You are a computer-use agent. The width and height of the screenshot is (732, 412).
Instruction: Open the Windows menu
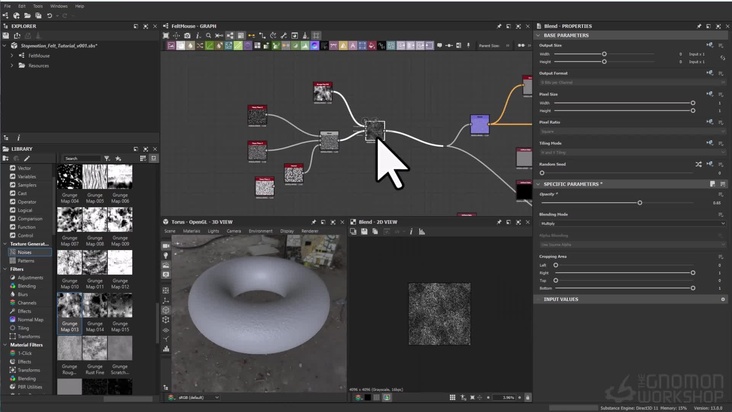[59, 6]
